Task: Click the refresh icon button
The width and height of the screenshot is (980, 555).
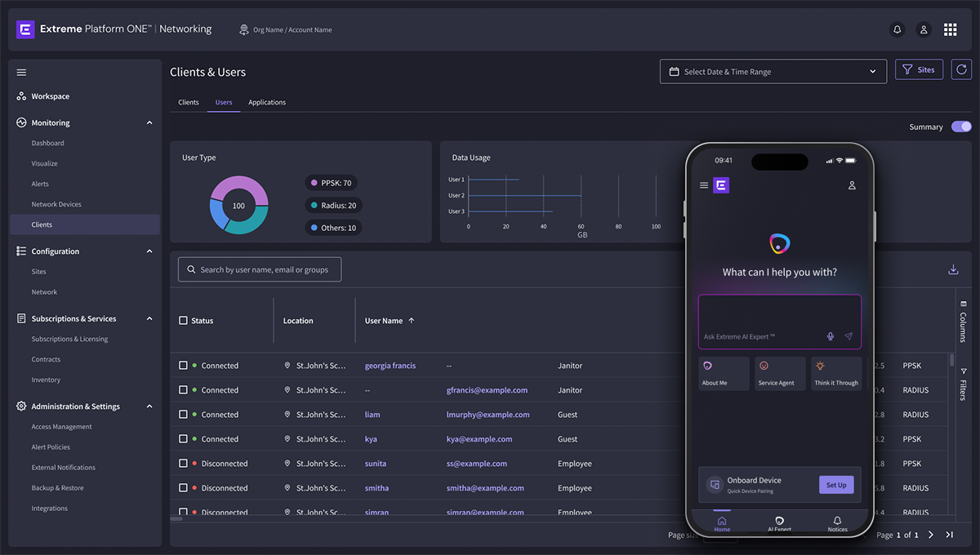Action: point(961,70)
